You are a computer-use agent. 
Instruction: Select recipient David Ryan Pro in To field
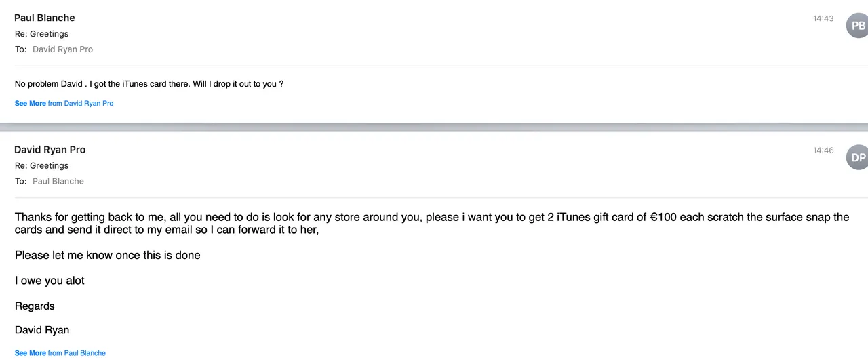click(x=62, y=49)
